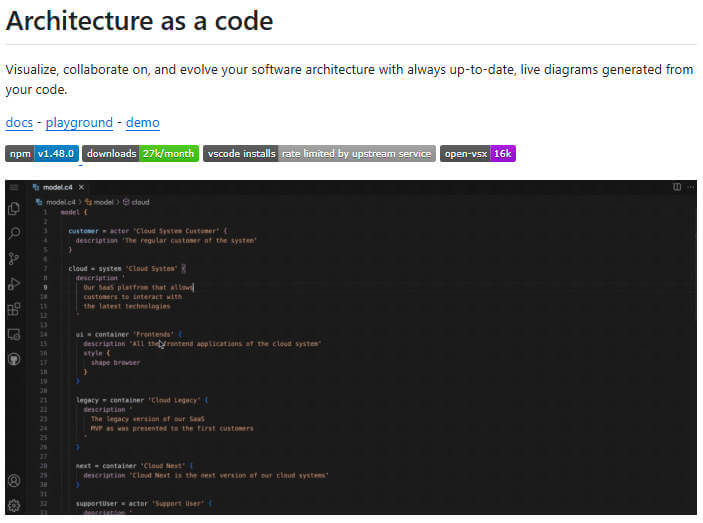703x523 pixels.
Task: Click the npm v1.48.0 badge
Action: [x=42, y=154]
